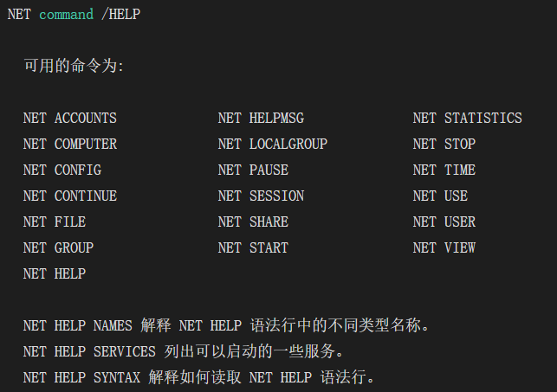Image resolution: width=557 pixels, height=392 pixels.
Task: Click the NET PAUSE entry
Action: tap(253, 170)
